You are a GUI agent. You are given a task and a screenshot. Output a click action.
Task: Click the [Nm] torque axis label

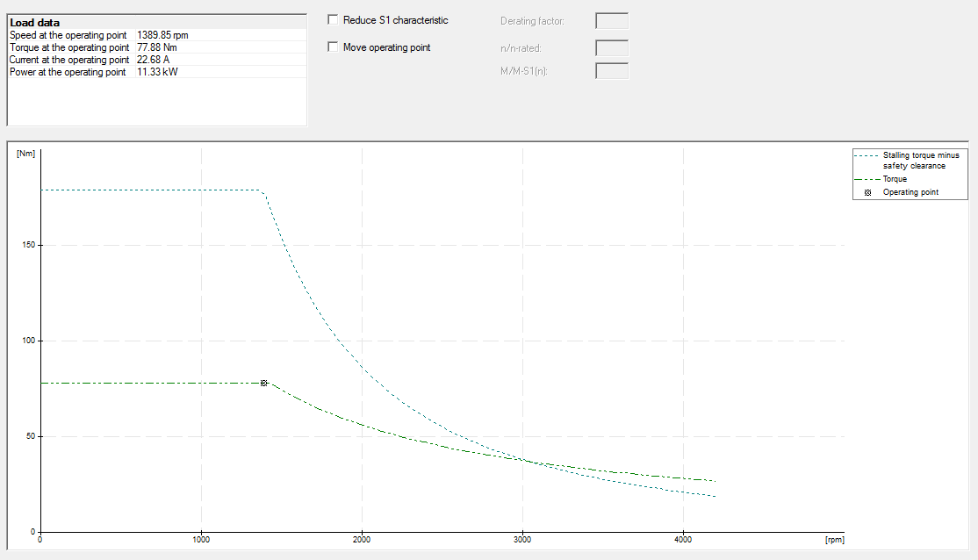[x=25, y=154]
